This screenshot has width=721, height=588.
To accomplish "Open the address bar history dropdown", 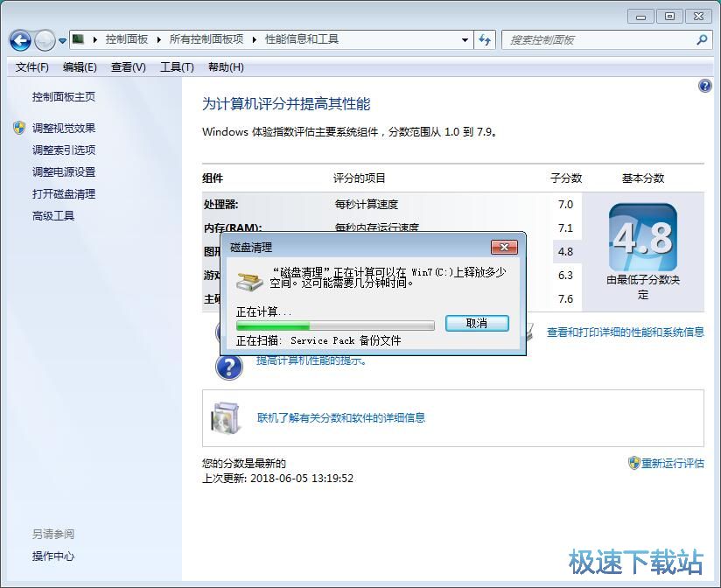I will click(465, 40).
